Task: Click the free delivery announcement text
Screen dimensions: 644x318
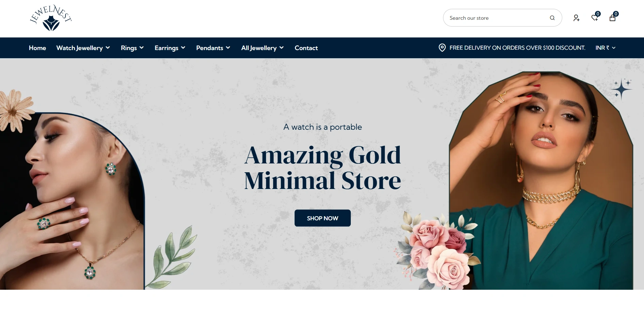Action: pyautogui.click(x=517, y=48)
